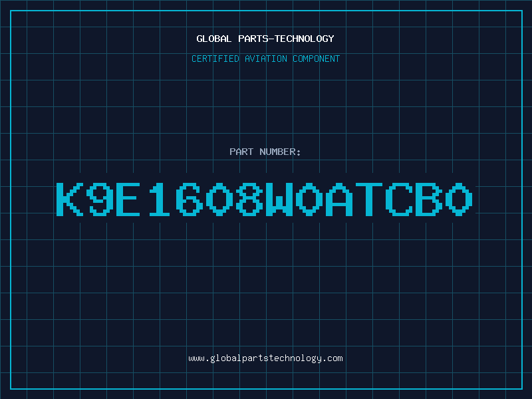Image resolution: width=532 pixels, height=399 pixels.
Task: Select the digit 8 in part number
Action: [249, 199]
